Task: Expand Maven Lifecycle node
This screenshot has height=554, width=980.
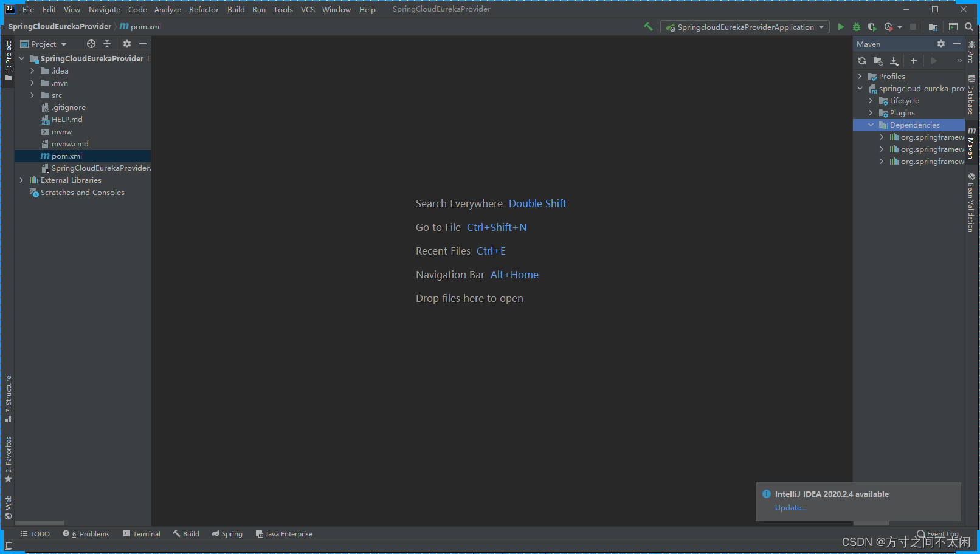Action: (x=871, y=101)
